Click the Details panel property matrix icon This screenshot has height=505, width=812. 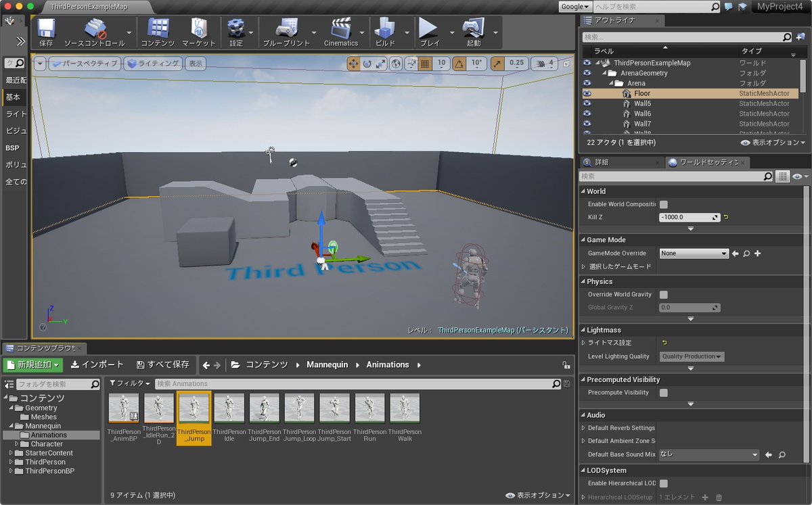coord(782,176)
